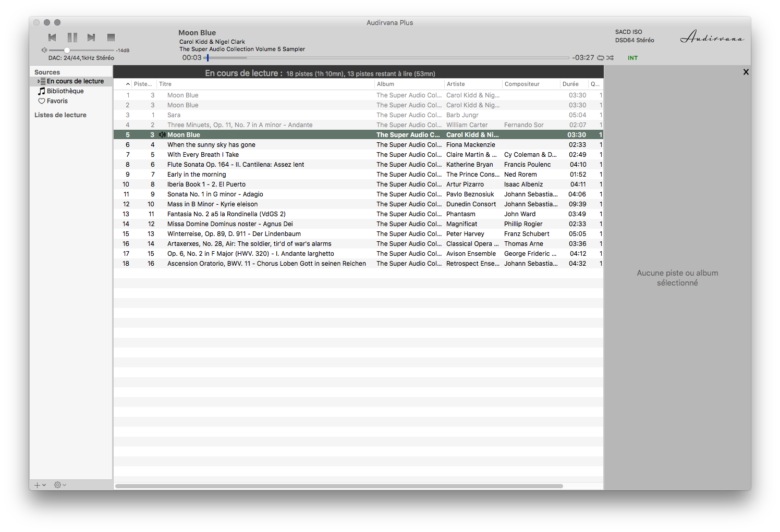Open Favoris in the sidebar
The height and width of the screenshot is (532, 780).
point(57,101)
